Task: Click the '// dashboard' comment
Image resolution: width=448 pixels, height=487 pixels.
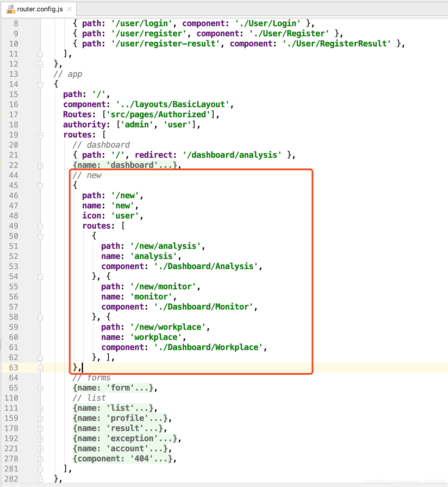Action: (101, 145)
